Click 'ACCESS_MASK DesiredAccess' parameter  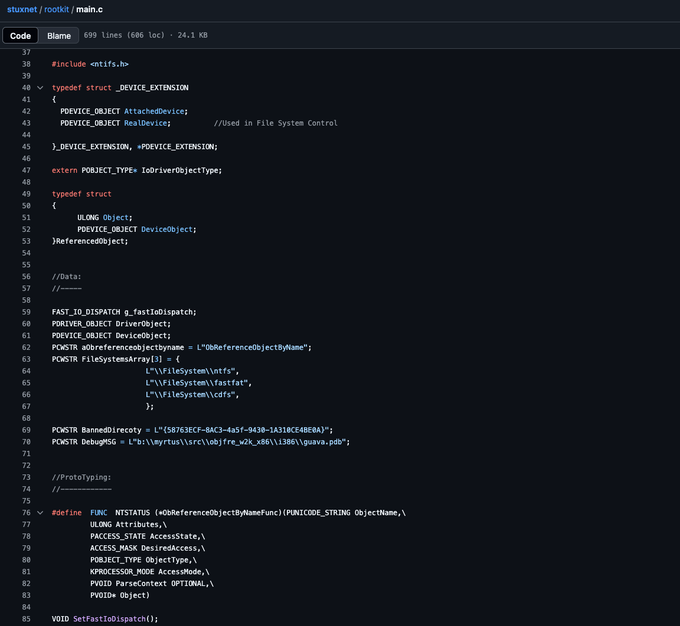click(144, 548)
